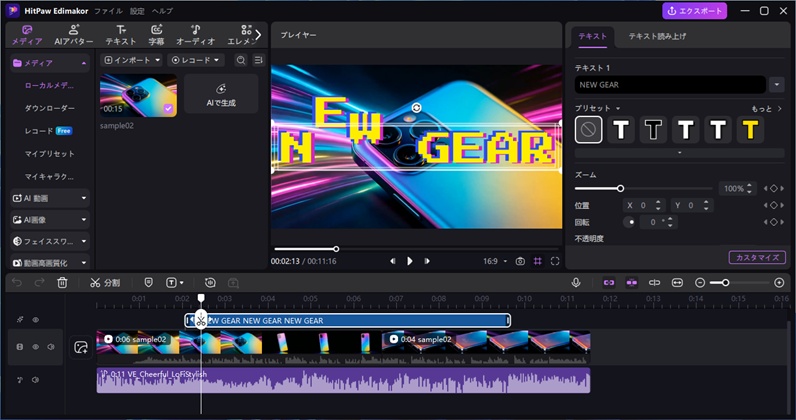Open the 設定 menu
This screenshot has height=420, width=796.
pos(137,11)
